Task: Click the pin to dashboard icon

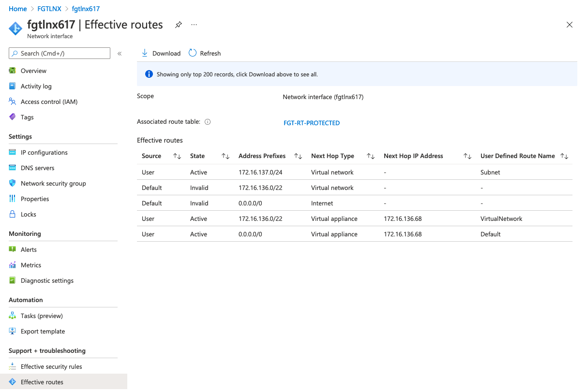Action: click(179, 25)
